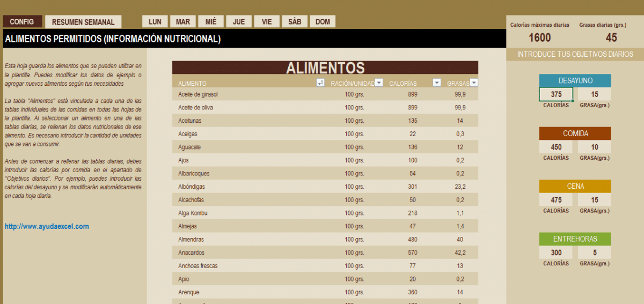The height and width of the screenshot is (304, 644).
Task: Open the ALIMENTO column filter dropdown
Action: [320, 83]
